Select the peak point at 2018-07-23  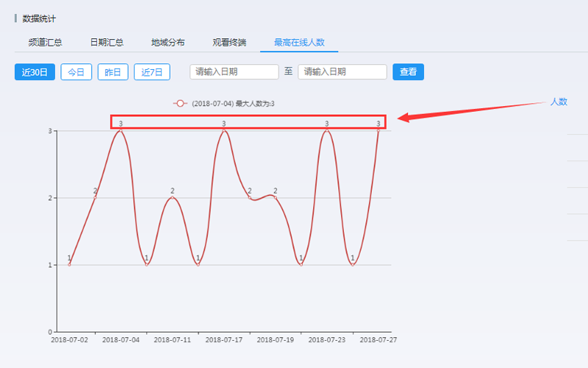tap(326, 131)
